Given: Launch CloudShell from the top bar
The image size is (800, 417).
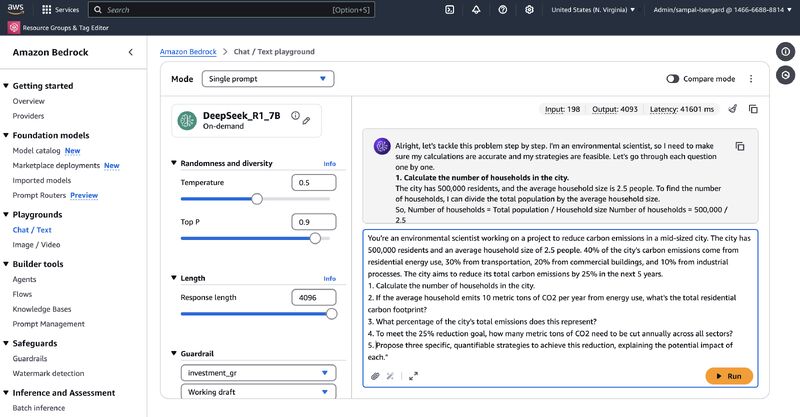Looking at the screenshot, I should tap(449, 10).
